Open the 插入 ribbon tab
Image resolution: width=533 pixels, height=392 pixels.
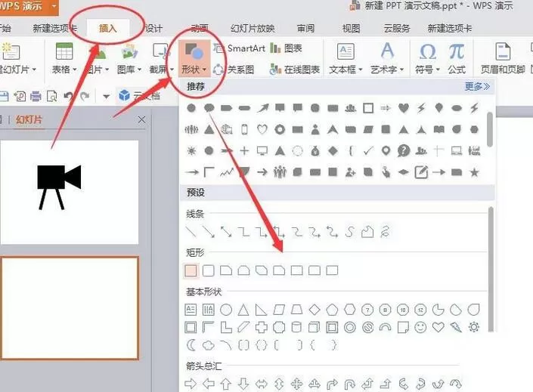(x=108, y=28)
